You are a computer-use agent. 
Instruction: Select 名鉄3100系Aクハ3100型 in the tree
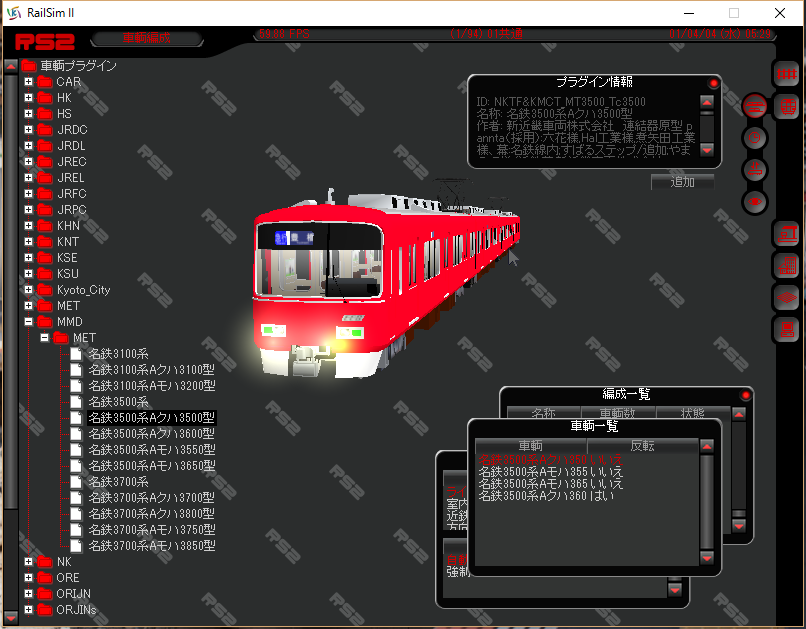pyautogui.click(x=152, y=369)
